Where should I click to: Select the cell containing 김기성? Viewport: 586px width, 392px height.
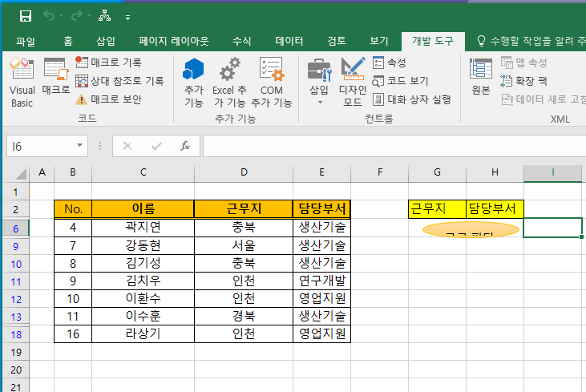pyautogui.click(x=143, y=263)
